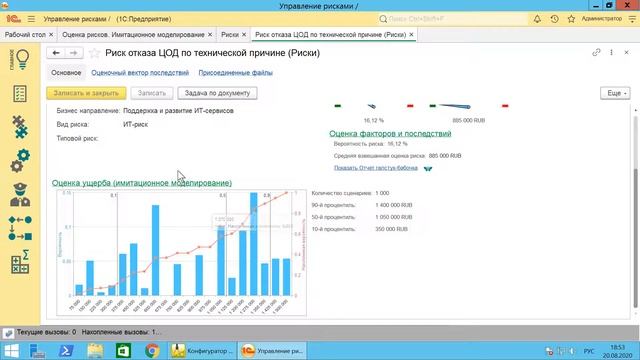Open the process flow diagram sidebar icon
Image resolution: width=640 pixels, height=360 pixels.
(x=20, y=228)
